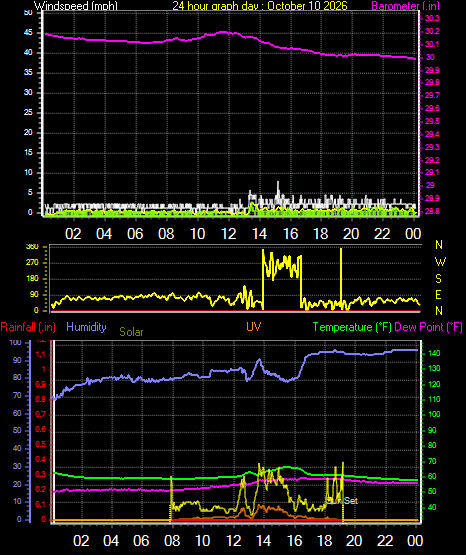Click the 0.9 rainfall scale value
This screenshot has height=555, width=466.
40,384
